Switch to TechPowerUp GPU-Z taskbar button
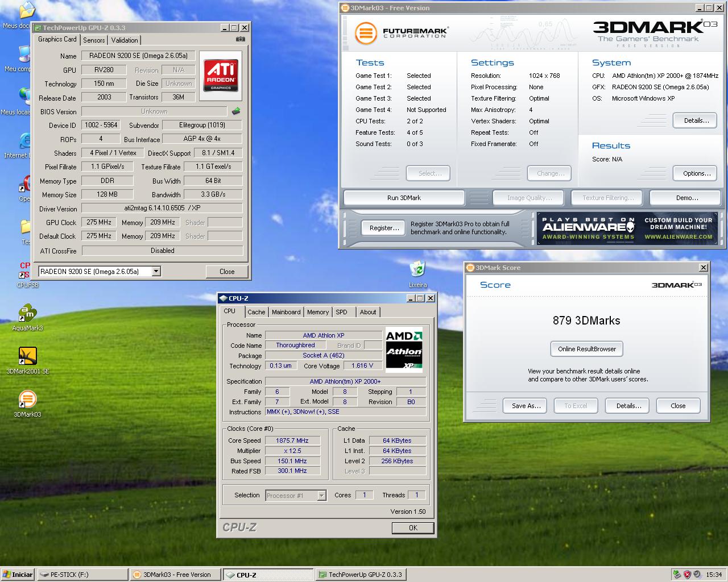 click(x=360, y=575)
